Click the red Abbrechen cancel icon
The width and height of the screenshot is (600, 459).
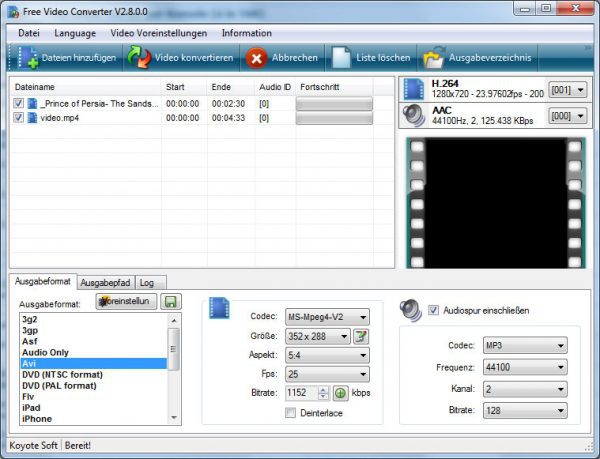(x=256, y=58)
